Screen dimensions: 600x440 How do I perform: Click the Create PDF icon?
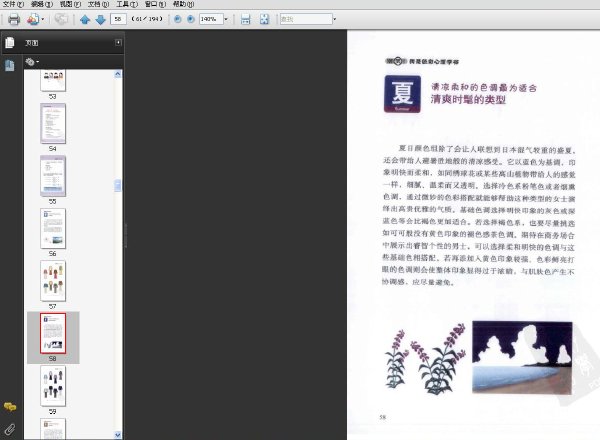(x=33, y=19)
